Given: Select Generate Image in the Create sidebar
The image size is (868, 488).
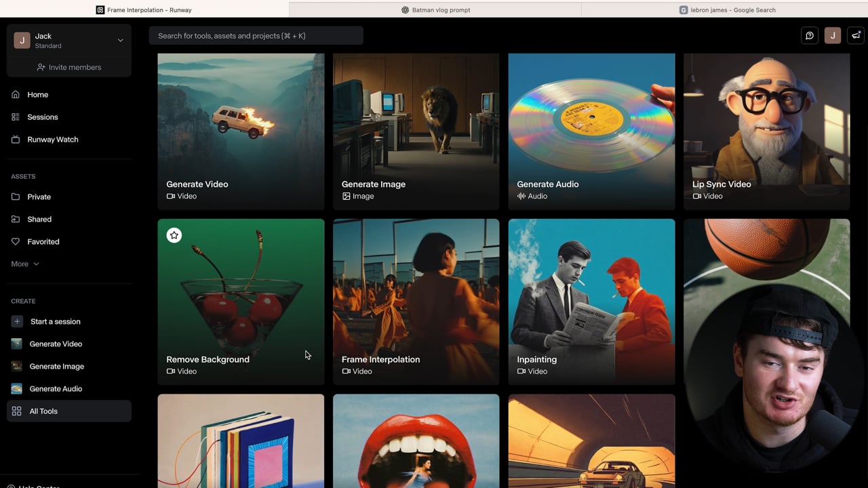Looking at the screenshot, I should [x=69, y=366].
